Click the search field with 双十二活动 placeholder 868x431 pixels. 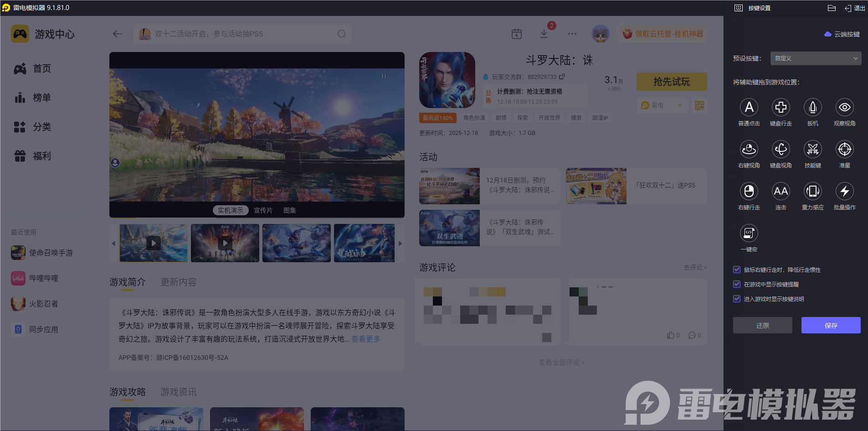coord(242,34)
